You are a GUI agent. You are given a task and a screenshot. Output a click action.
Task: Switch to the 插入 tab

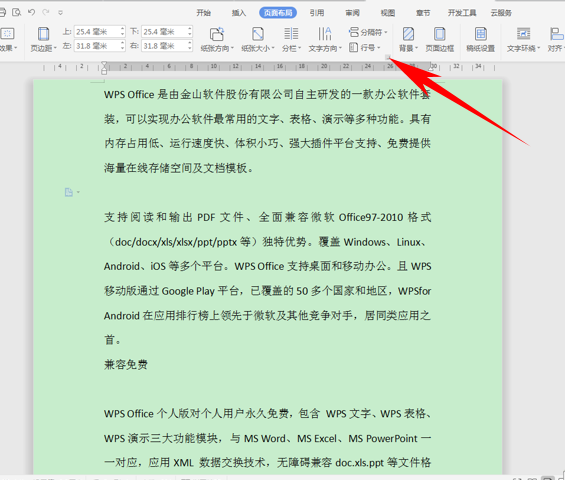(239, 13)
